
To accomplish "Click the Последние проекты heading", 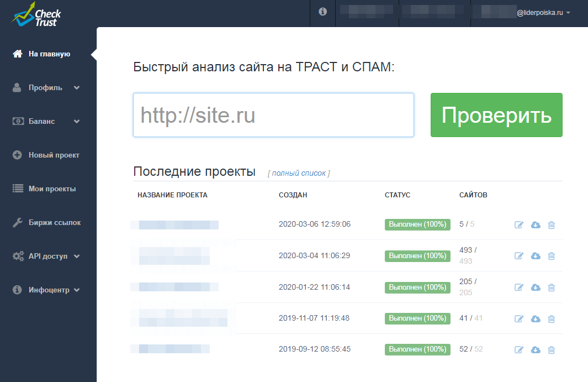I will pos(194,172).
